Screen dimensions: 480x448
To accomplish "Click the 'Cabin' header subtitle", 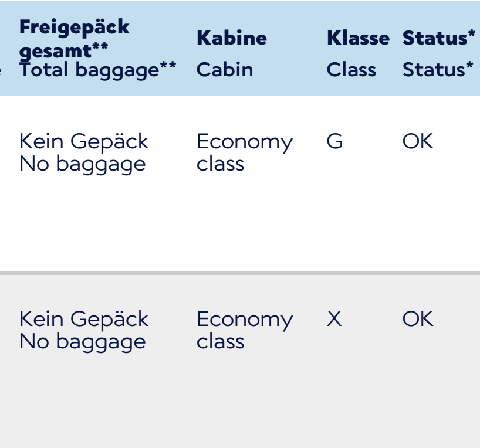I will click(224, 70).
